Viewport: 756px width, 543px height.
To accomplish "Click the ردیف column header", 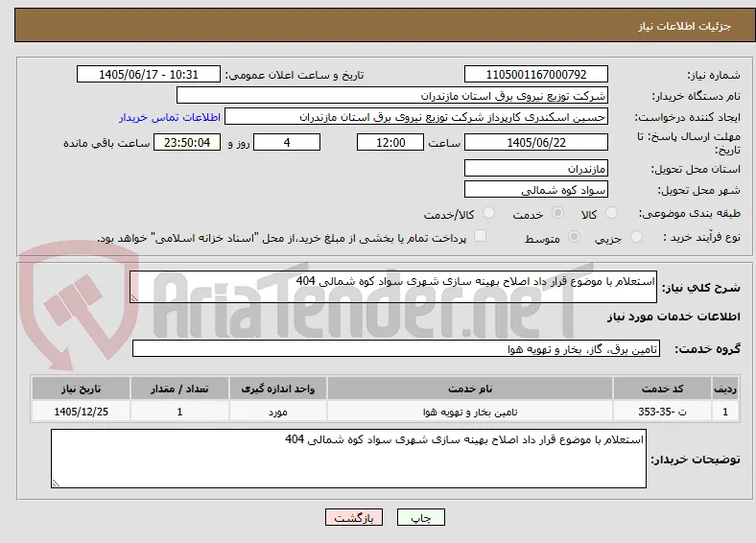I will (x=725, y=389).
